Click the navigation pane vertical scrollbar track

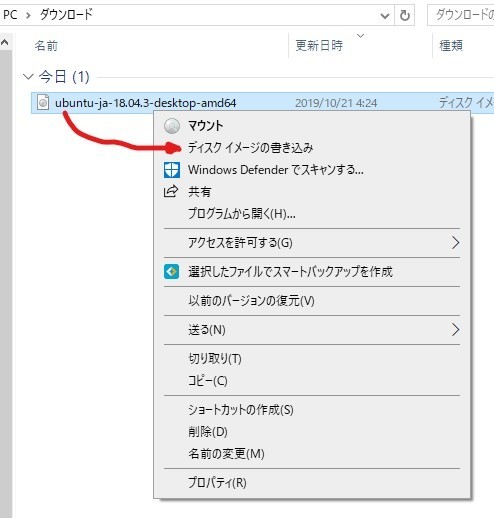(6, 283)
